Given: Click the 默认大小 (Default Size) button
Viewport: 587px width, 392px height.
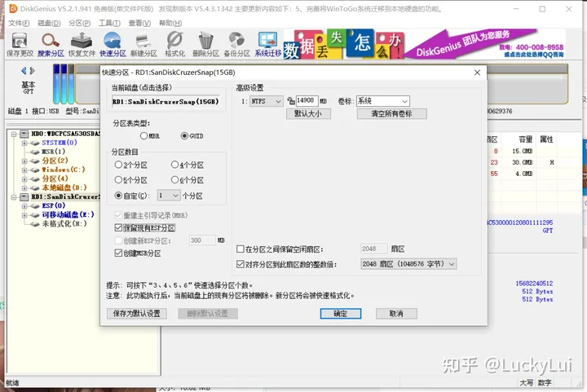Looking at the screenshot, I should 307,114.
